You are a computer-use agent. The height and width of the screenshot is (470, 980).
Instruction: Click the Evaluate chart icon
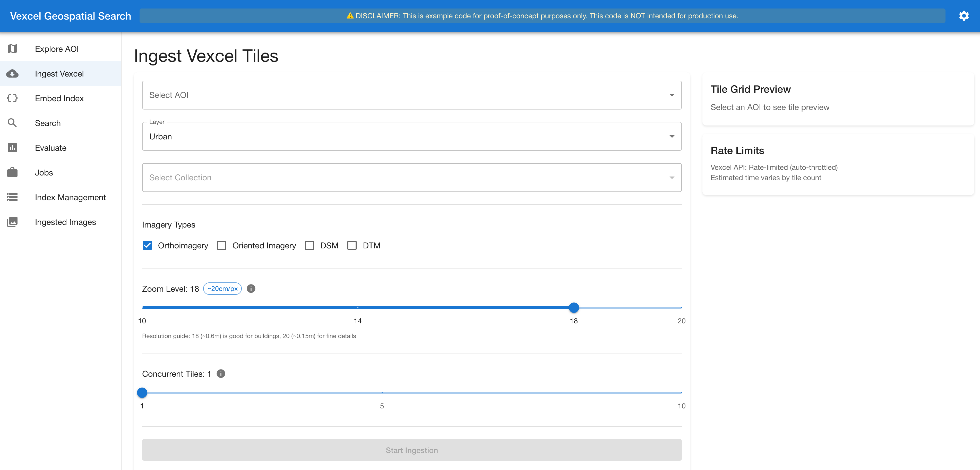pyautogui.click(x=12, y=148)
